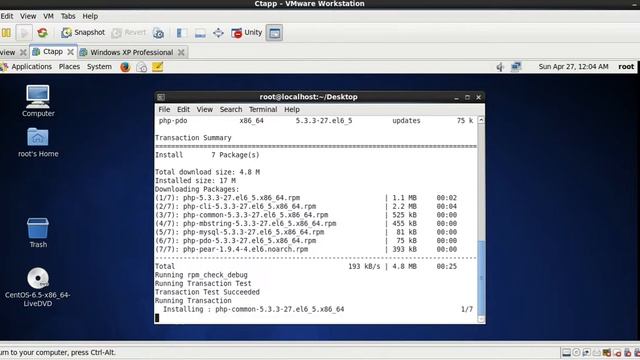640x360 pixels.
Task: Open VMware Edit menu
Action: (7, 16)
